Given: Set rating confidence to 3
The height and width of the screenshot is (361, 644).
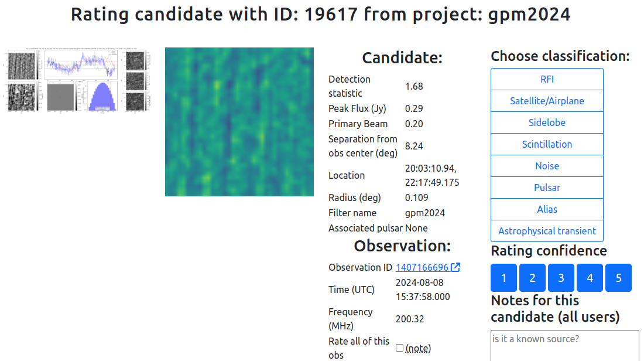Looking at the screenshot, I should pyautogui.click(x=561, y=277).
